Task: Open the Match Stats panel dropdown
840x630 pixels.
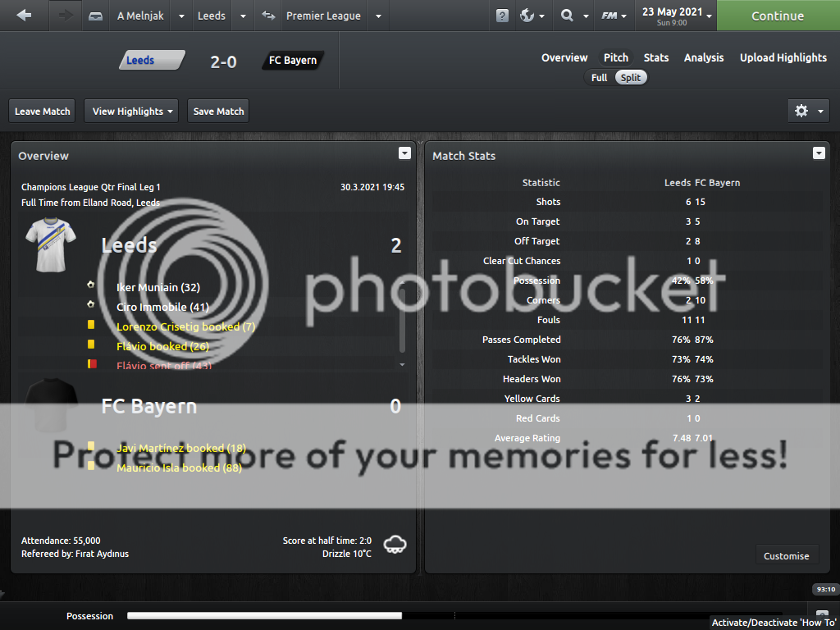Action: point(818,153)
